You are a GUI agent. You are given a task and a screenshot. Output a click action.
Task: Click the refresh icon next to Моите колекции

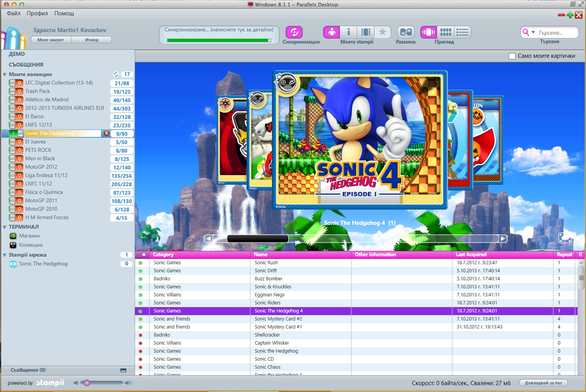pos(116,74)
